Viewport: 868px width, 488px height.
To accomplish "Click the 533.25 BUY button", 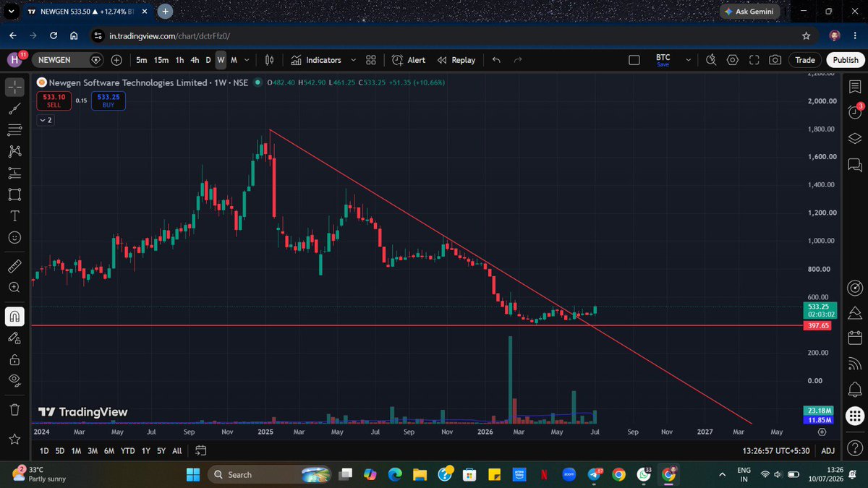I will click(x=109, y=100).
